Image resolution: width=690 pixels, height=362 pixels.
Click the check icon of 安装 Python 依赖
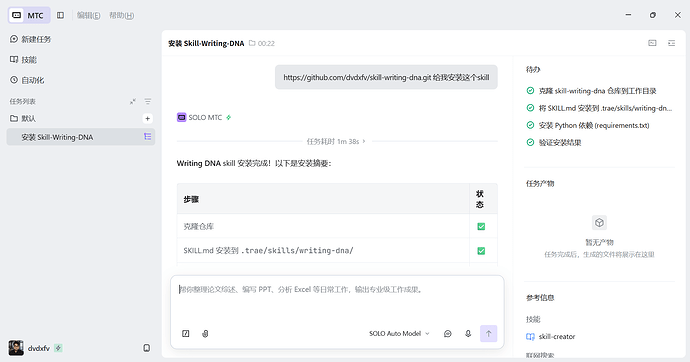coord(530,125)
